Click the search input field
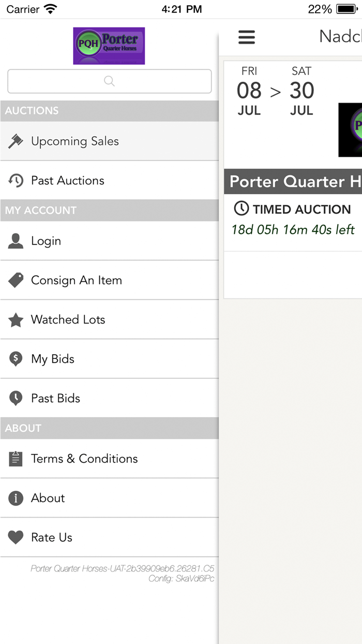The height and width of the screenshot is (644, 362). coord(109,81)
